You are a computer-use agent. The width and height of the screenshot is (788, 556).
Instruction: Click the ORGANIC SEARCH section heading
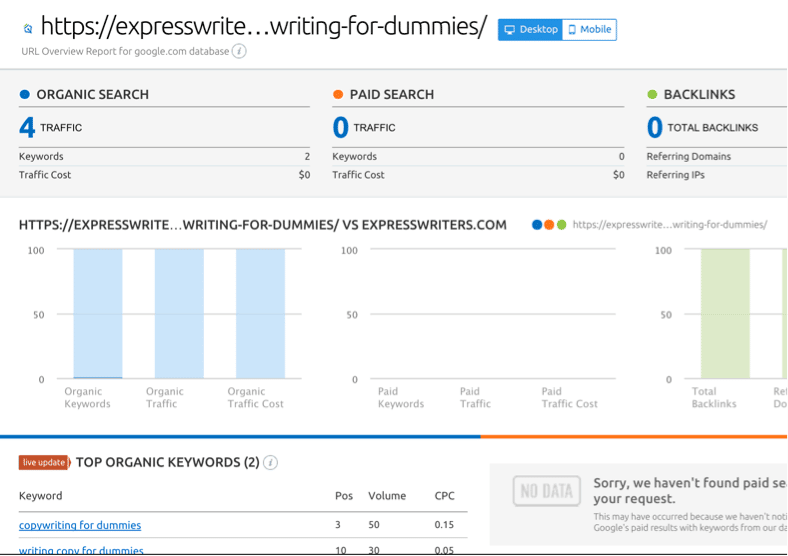pos(92,95)
